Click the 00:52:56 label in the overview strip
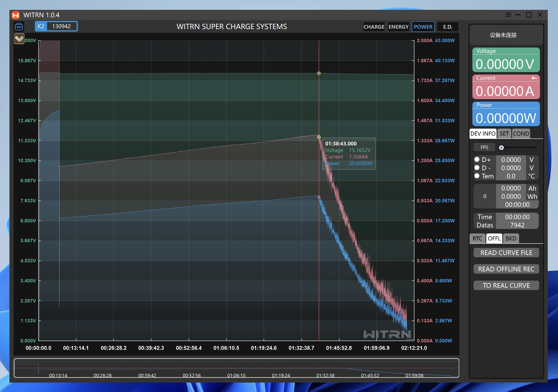This screenshot has height=392, width=558. click(x=192, y=375)
